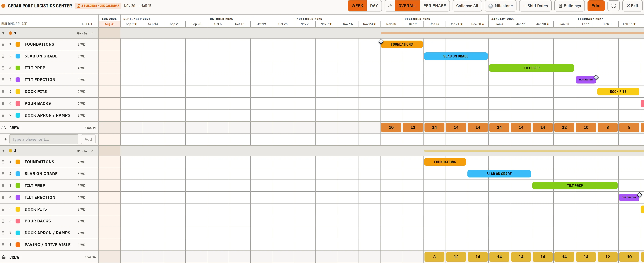Click orange project dot beside Cedar Port title
Image resolution: width=644 pixels, height=263 pixels.
[4, 6]
